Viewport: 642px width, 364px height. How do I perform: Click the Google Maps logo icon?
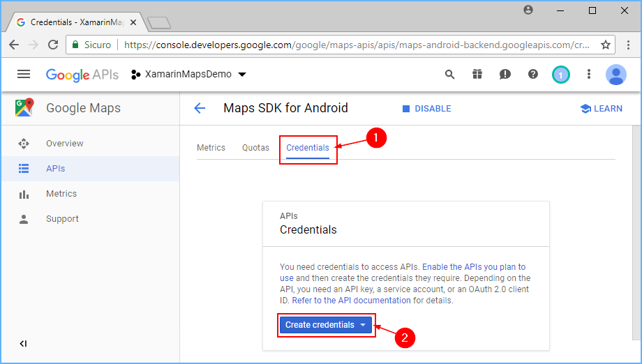pos(24,107)
